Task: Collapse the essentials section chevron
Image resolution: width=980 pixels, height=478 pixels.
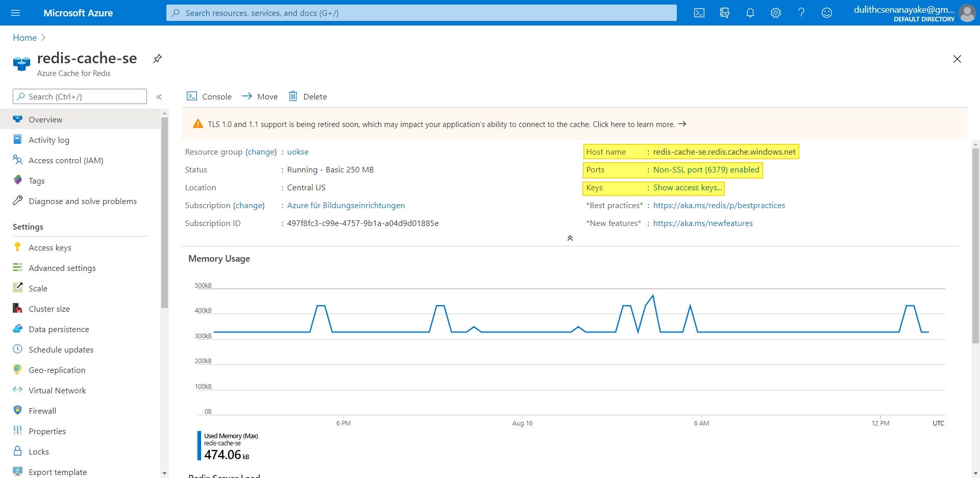Action: coord(570,238)
